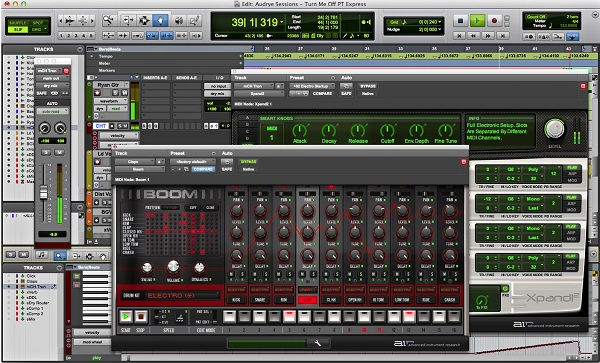Select the Grabber tool in the toolbar
Image resolution: width=600 pixels, height=363 pixels.
tap(160, 20)
